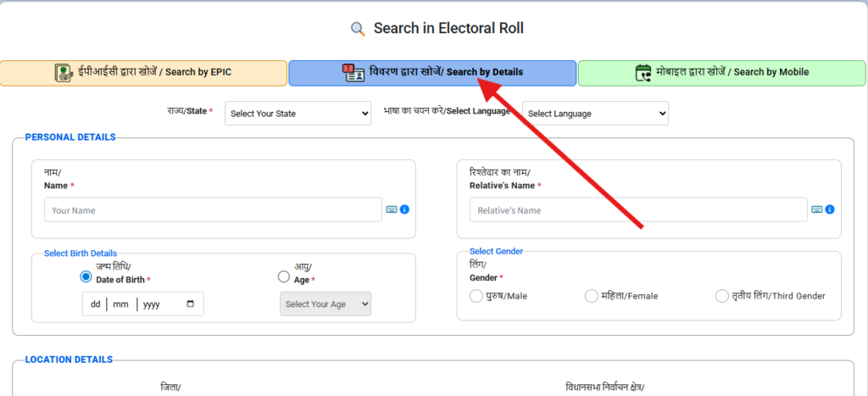Image resolution: width=868 pixels, height=396 pixels.
Task: Open the calendar picker in date field
Action: point(190,304)
